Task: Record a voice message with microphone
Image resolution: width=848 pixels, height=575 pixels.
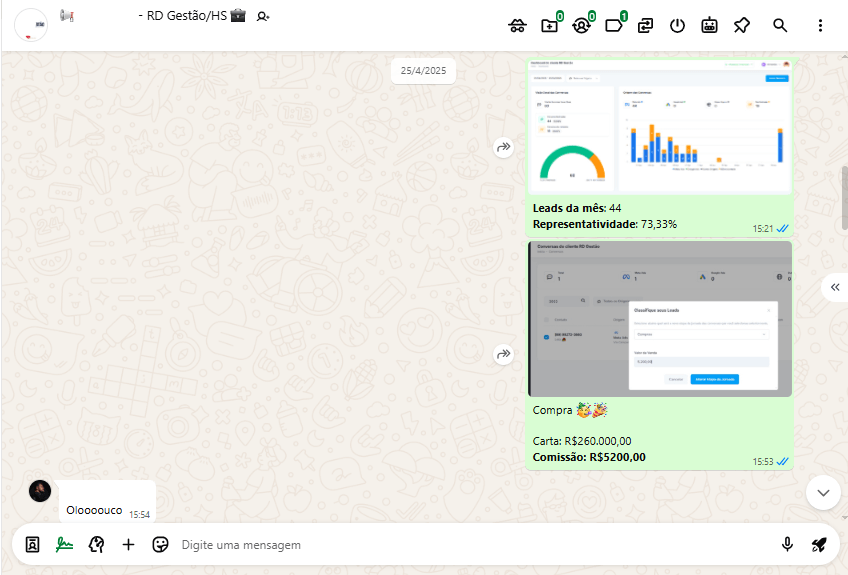Action: [x=787, y=545]
